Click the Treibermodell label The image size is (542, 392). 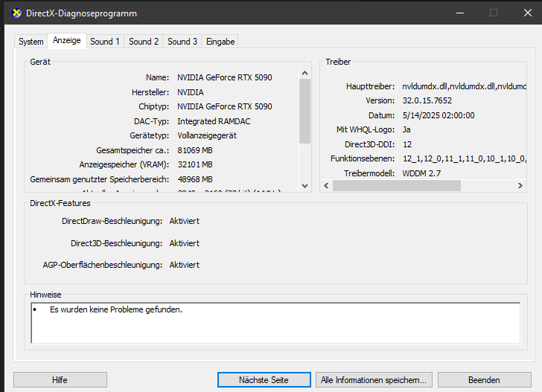(x=369, y=173)
